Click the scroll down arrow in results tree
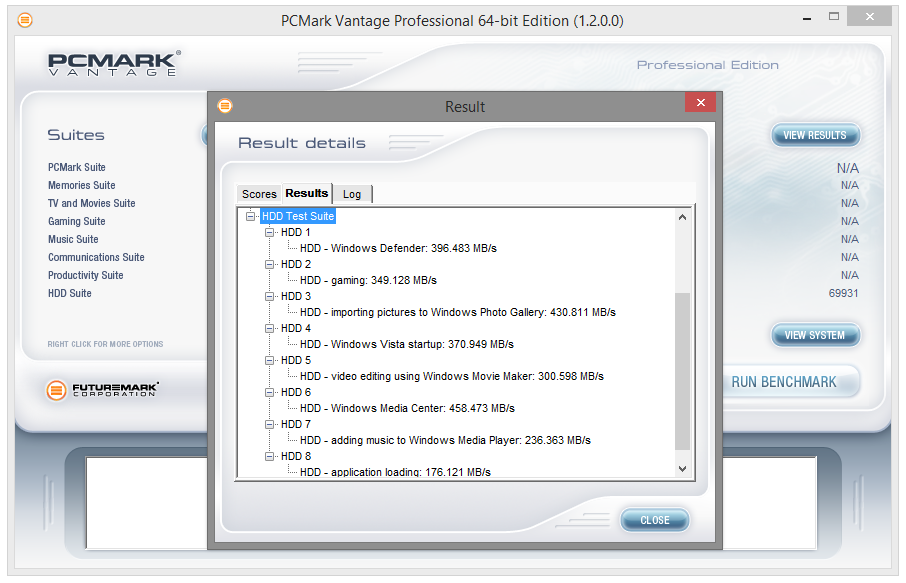 click(682, 469)
